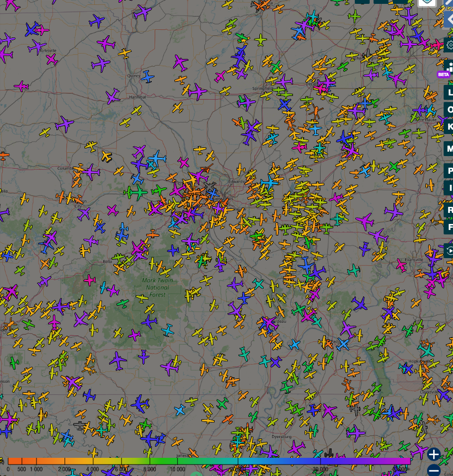
Task: Toggle the I map button
Action: click(449, 188)
